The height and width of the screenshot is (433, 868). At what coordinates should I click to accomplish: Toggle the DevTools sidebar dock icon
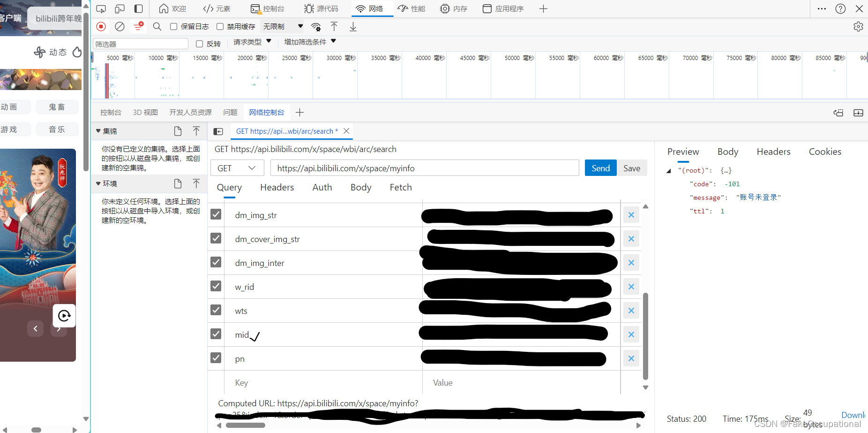pyautogui.click(x=138, y=8)
